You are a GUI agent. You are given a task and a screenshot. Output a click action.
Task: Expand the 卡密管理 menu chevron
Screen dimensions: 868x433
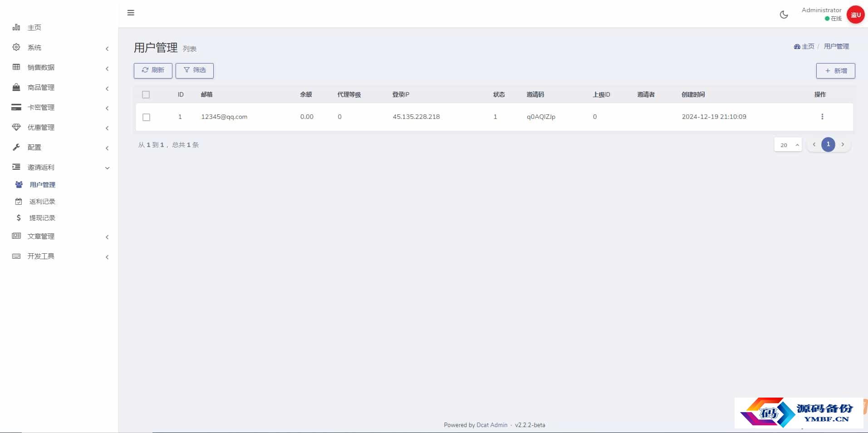pyautogui.click(x=107, y=108)
